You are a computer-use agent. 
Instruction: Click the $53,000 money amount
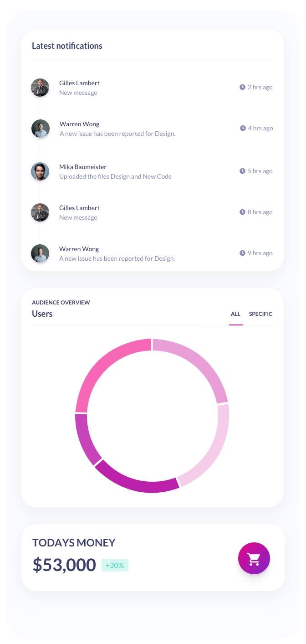[x=64, y=565]
